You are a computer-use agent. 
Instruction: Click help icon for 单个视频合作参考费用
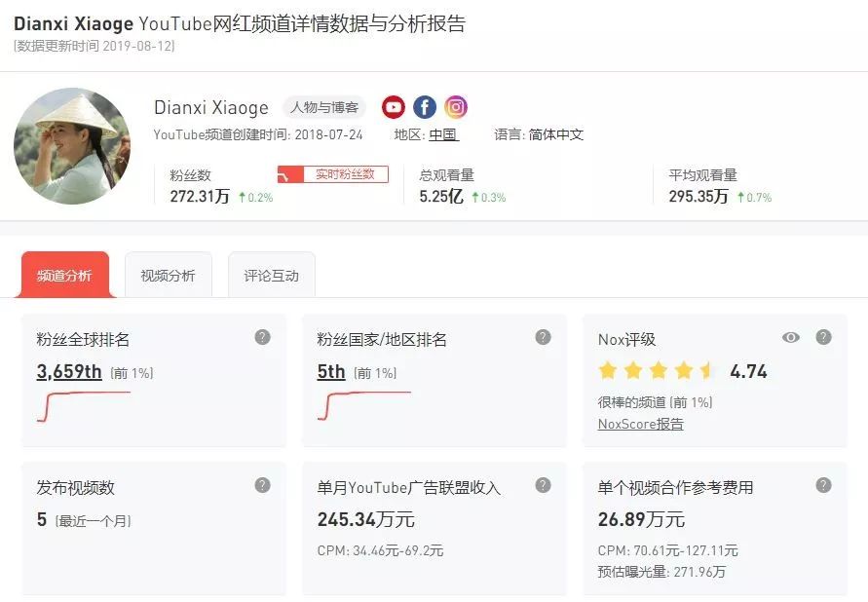pyautogui.click(x=823, y=485)
